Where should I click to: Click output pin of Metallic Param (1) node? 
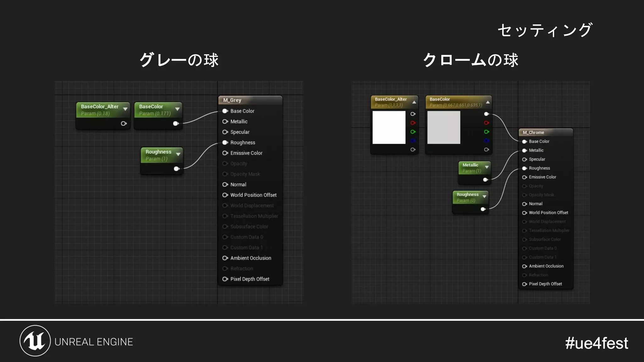pyautogui.click(x=486, y=180)
